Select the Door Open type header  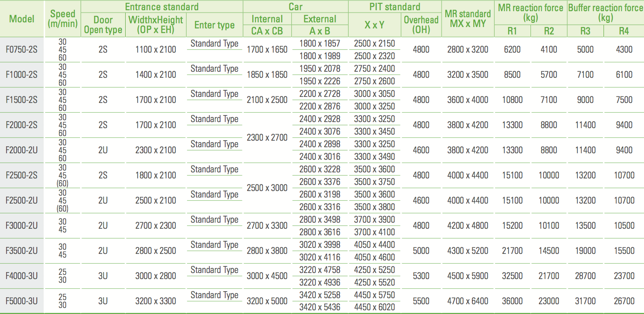103,25
